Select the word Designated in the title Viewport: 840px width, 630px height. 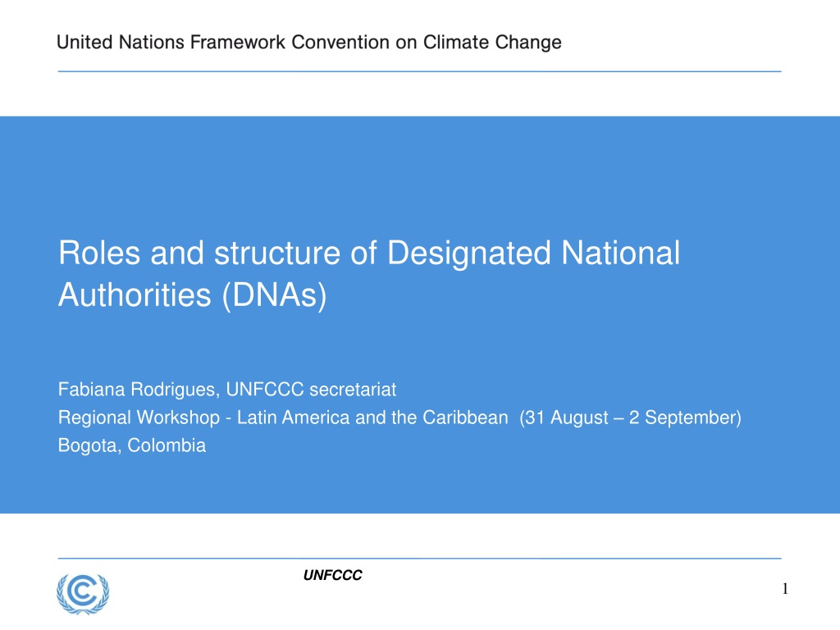click(468, 254)
